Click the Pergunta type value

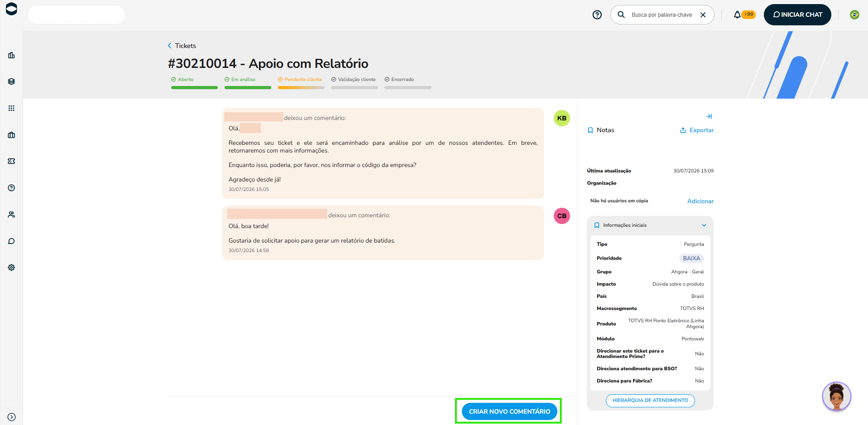694,244
